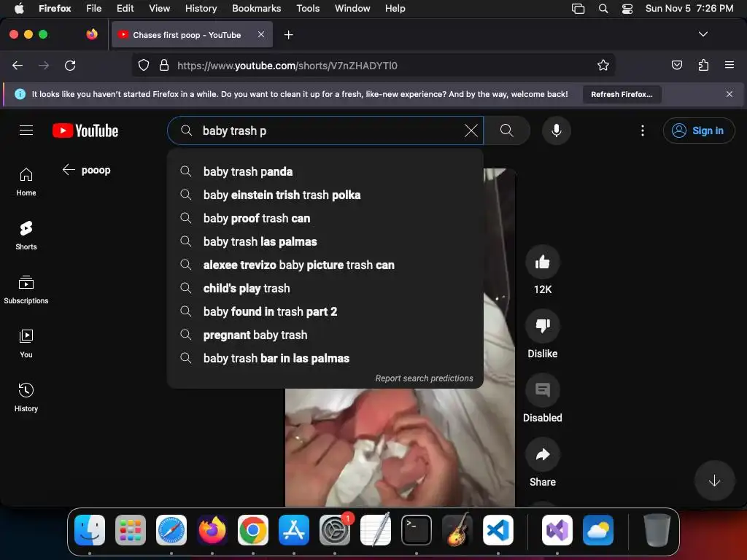Screen dimensions: 747x560
Task: Open the History menu in menu bar
Action: pos(201,8)
